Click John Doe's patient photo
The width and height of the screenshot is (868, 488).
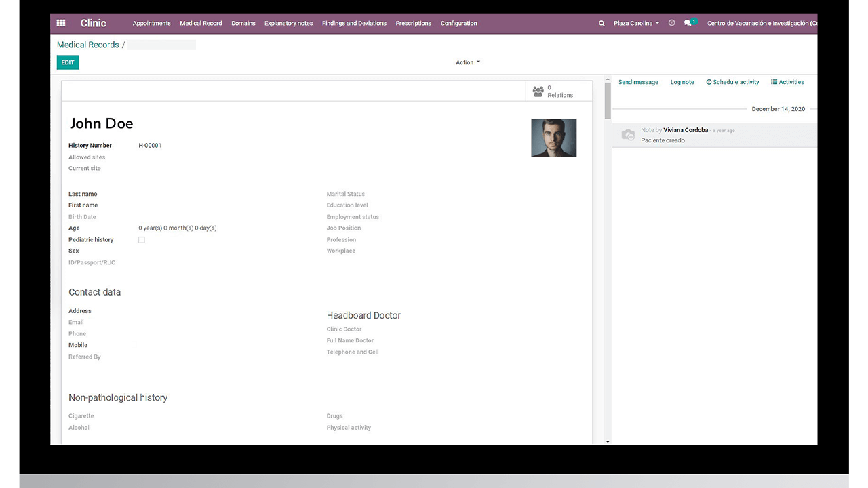(553, 138)
